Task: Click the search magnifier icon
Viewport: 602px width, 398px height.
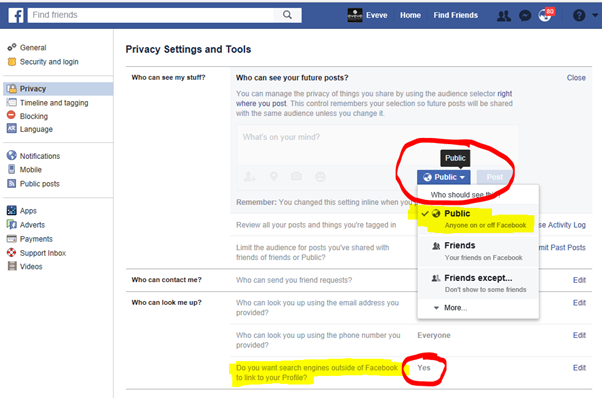Action: click(287, 15)
